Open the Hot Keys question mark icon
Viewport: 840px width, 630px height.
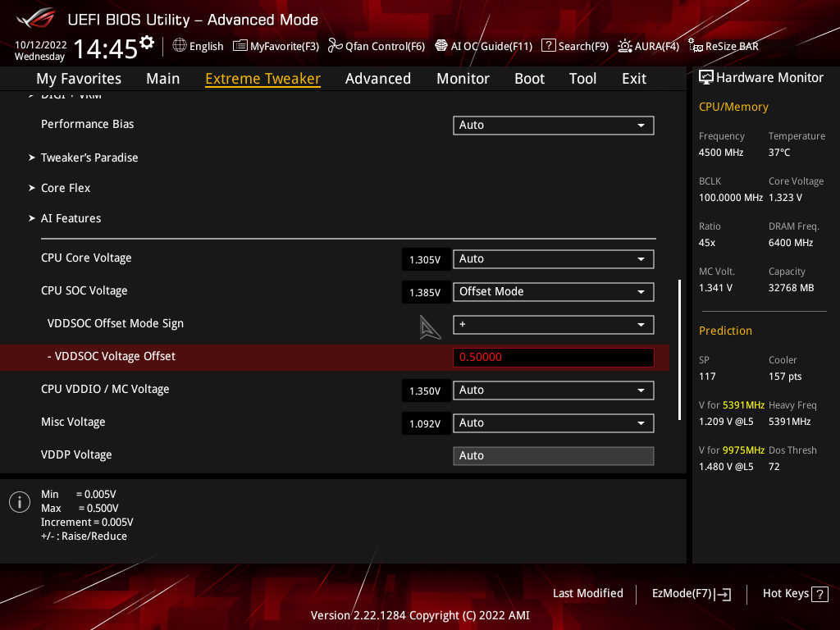(819, 594)
